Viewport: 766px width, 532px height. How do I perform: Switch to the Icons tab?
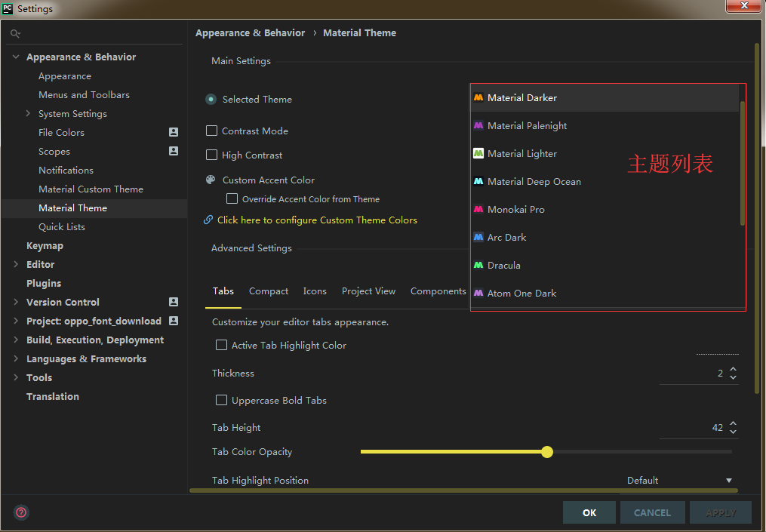pyautogui.click(x=315, y=291)
